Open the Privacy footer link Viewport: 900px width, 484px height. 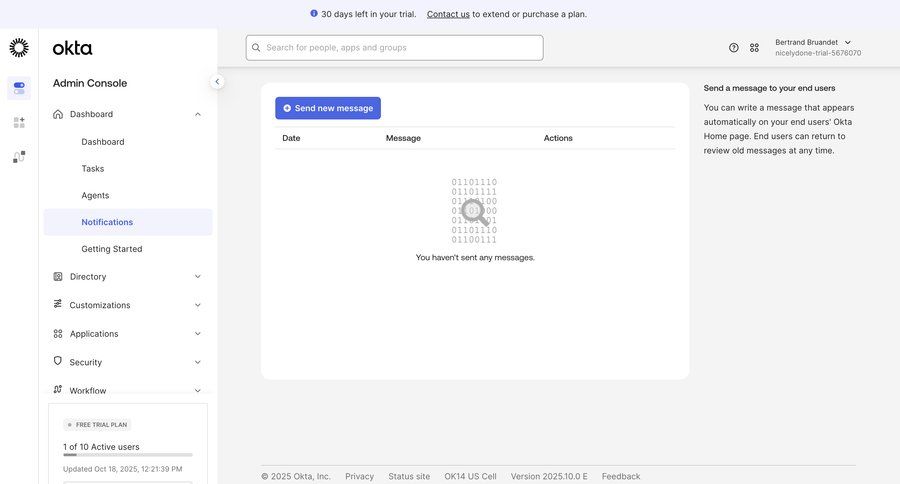(359, 477)
